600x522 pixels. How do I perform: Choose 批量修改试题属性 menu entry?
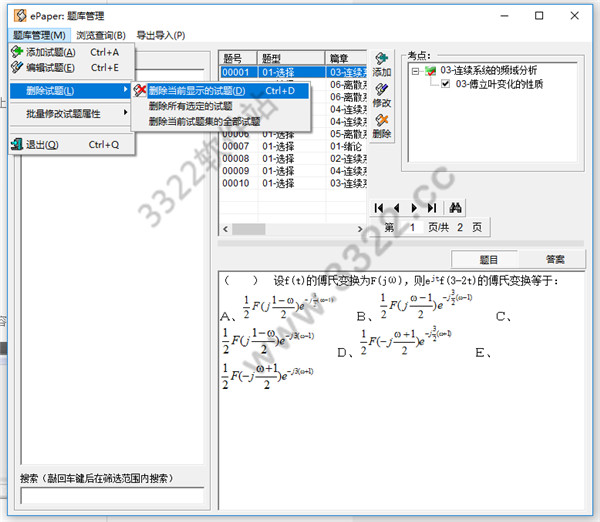tap(72, 113)
